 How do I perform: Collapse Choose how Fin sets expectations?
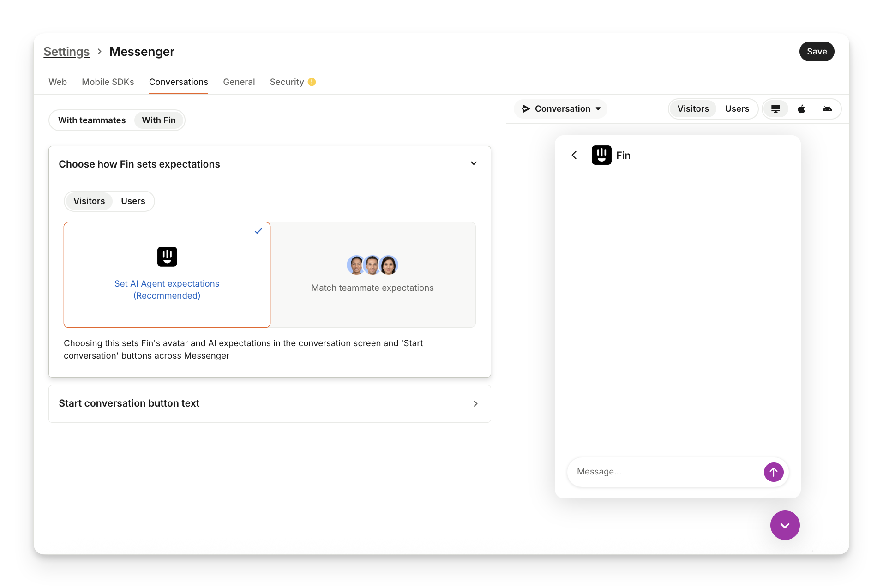tap(474, 163)
